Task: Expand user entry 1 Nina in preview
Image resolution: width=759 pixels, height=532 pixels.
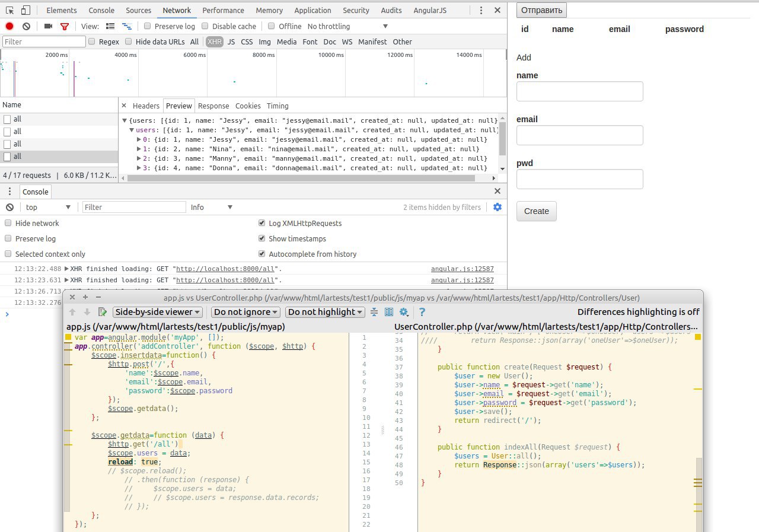Action: [x=139, y=149]
